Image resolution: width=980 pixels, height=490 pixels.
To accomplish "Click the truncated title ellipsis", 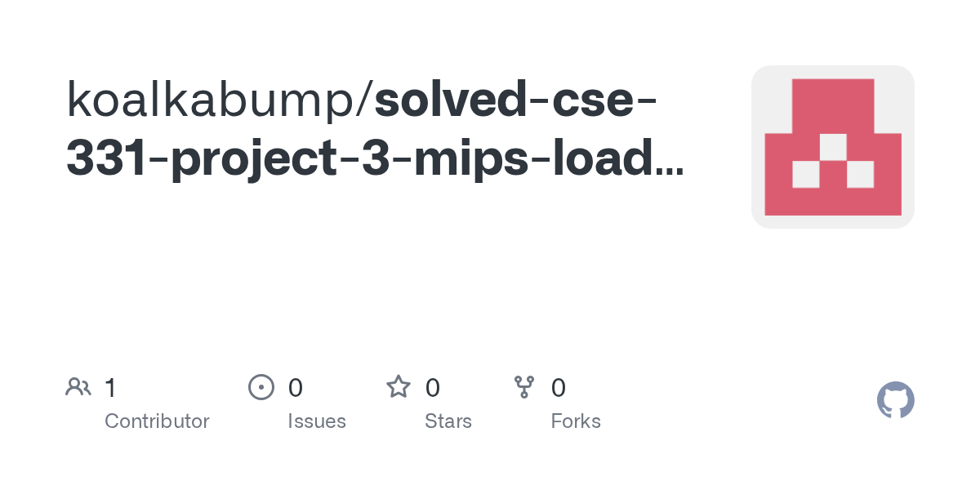I will (670, 171).
